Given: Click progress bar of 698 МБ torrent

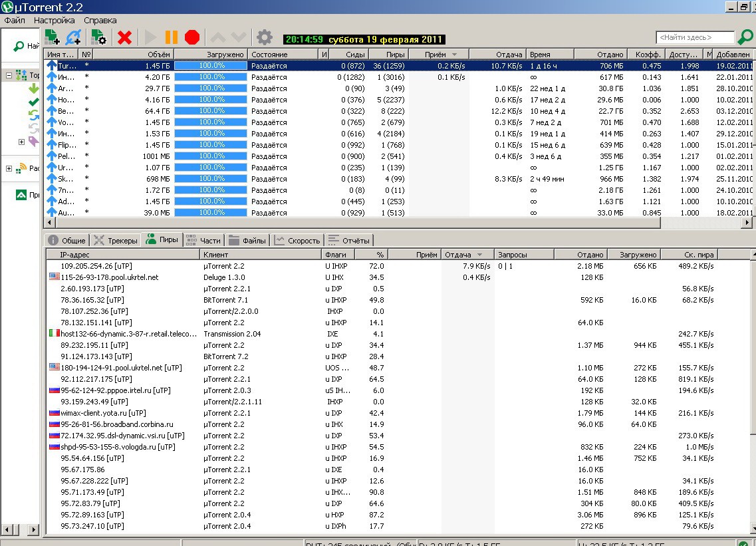Looking at the screenshot, I should pos(211,178).
